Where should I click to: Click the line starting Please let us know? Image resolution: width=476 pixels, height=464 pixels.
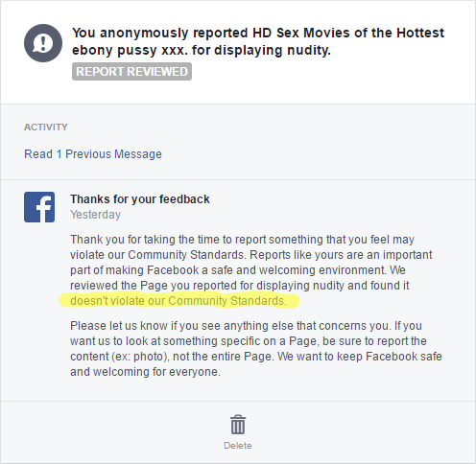click(246, 326)
